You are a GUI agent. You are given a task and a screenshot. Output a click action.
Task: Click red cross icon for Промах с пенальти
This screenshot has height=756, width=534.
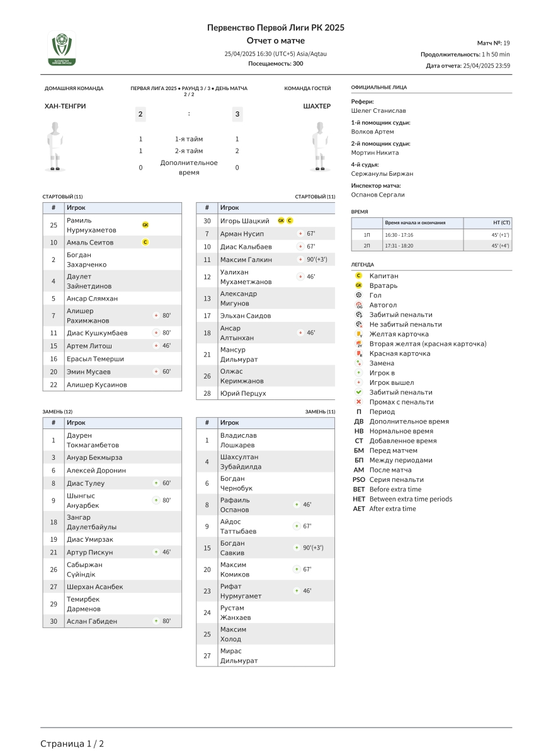(359, 402)
